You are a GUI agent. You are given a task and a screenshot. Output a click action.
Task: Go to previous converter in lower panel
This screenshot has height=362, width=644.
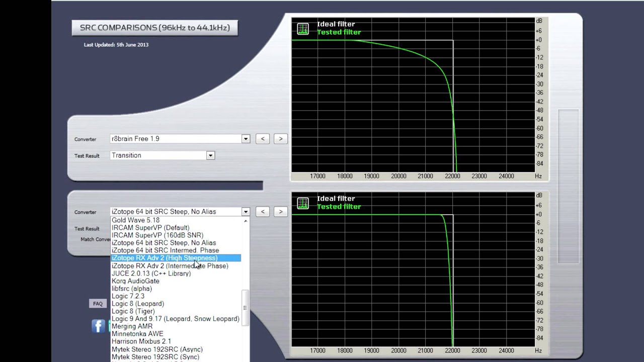click(x=263, y=212)
